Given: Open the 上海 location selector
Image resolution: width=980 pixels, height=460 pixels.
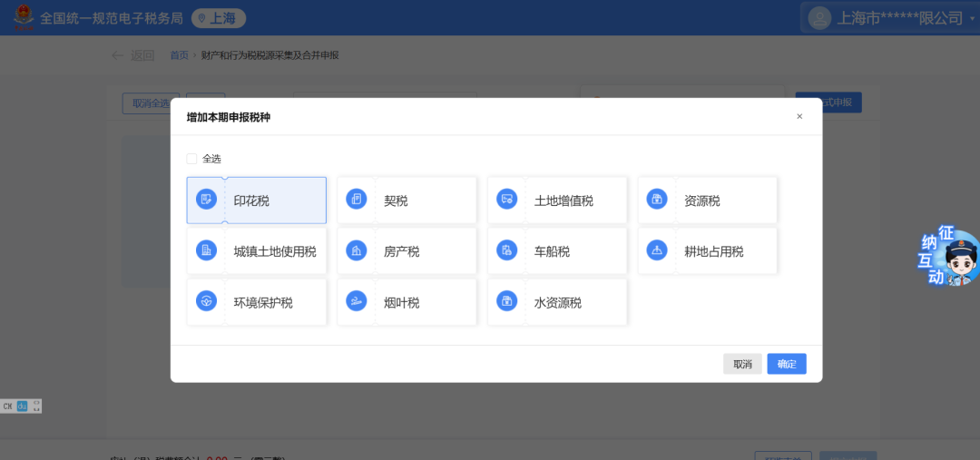Looking at the screenshot, I should (219, 18).
